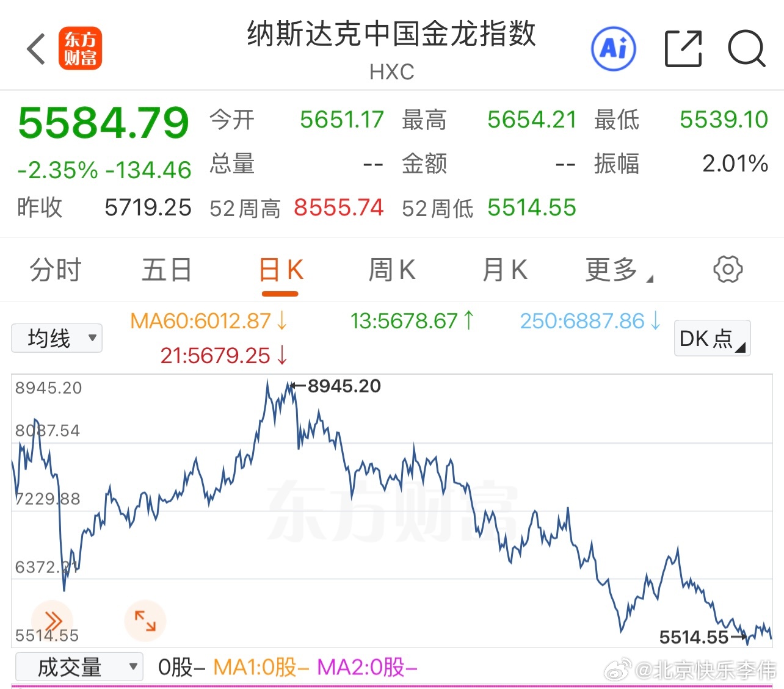Switch to the 月K tab
The width and height of the screenshot is (784, 689).
[x=505, y=270]
